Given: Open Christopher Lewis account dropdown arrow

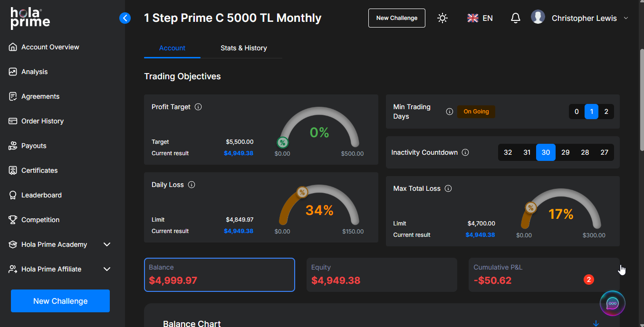Looking at the screenshot, I should click(x=625, y=18).
